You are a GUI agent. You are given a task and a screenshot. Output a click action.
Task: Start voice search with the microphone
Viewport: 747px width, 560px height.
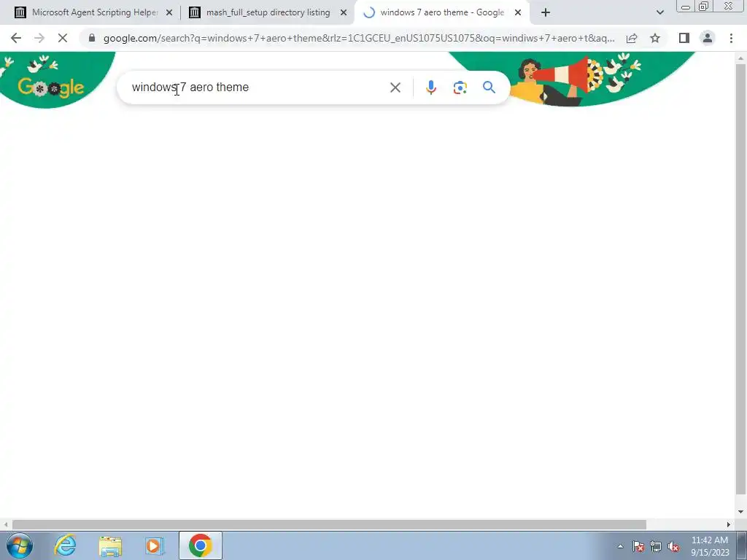pos(430,87)
